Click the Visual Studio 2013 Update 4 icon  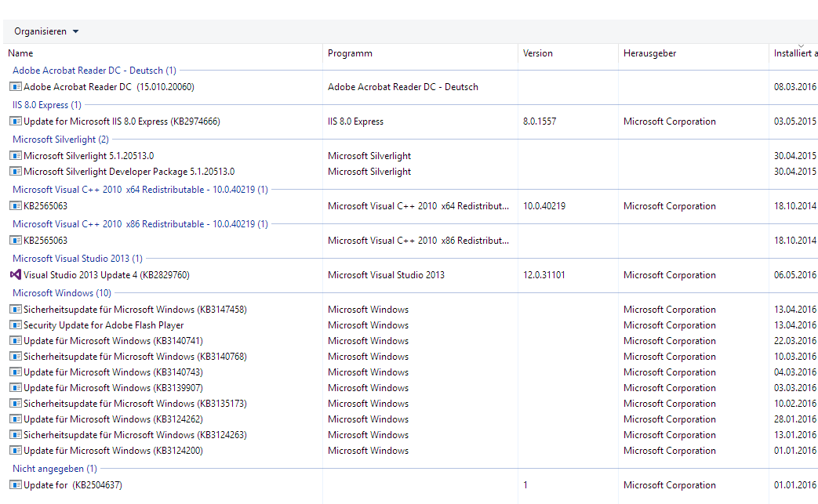pos(16,275)
